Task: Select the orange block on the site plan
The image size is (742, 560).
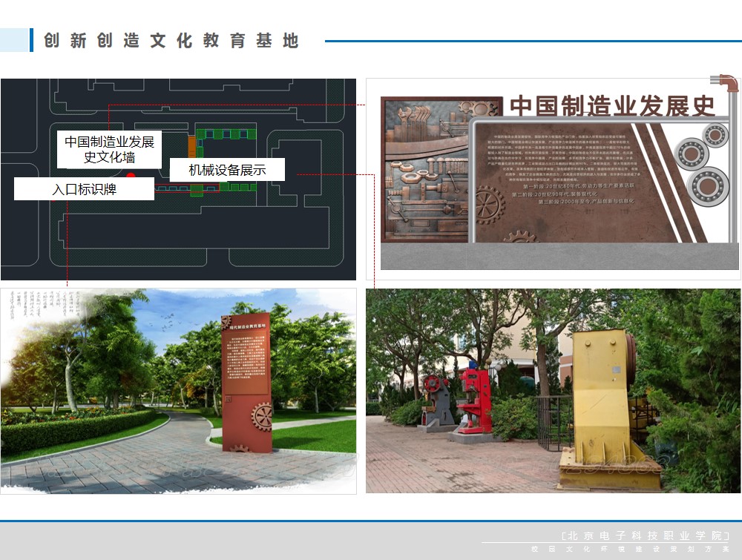Action: [191, 145]
